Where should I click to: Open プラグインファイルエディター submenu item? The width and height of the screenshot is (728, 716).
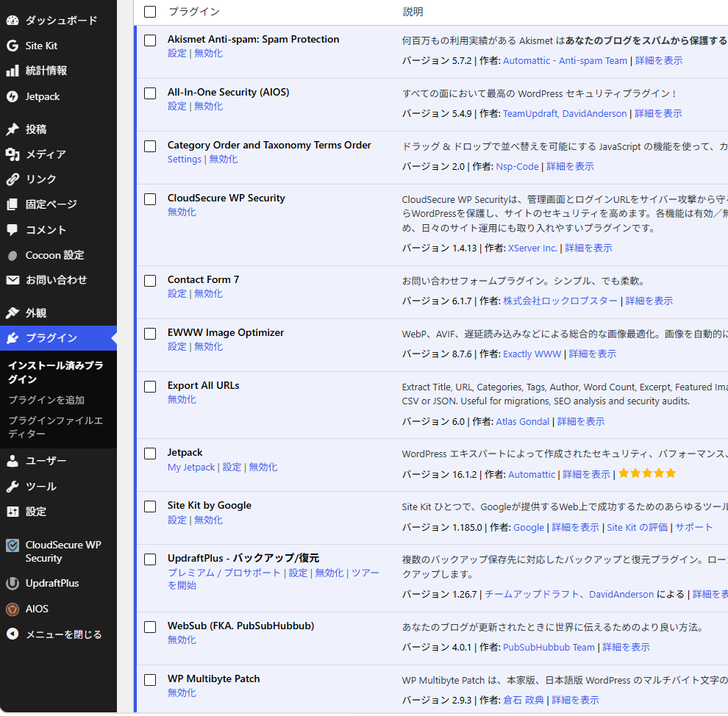(x=56, y=427)
